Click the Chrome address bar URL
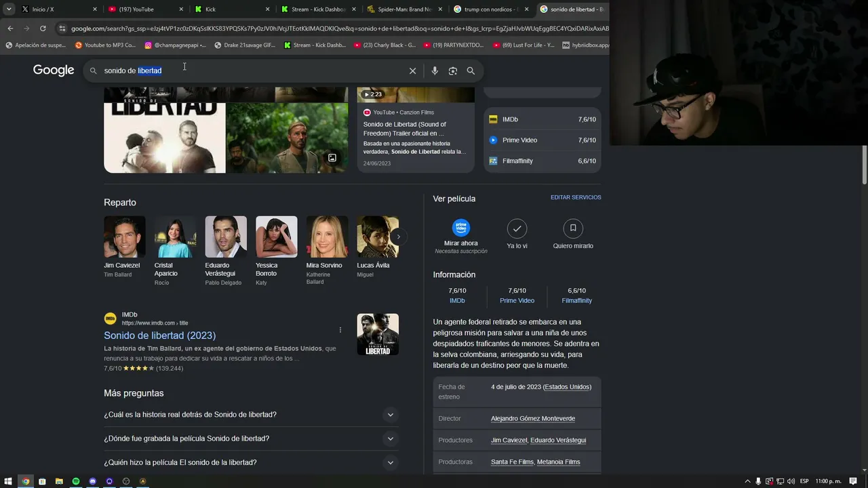The image size is (868, 488). click(x=339, y=28)
